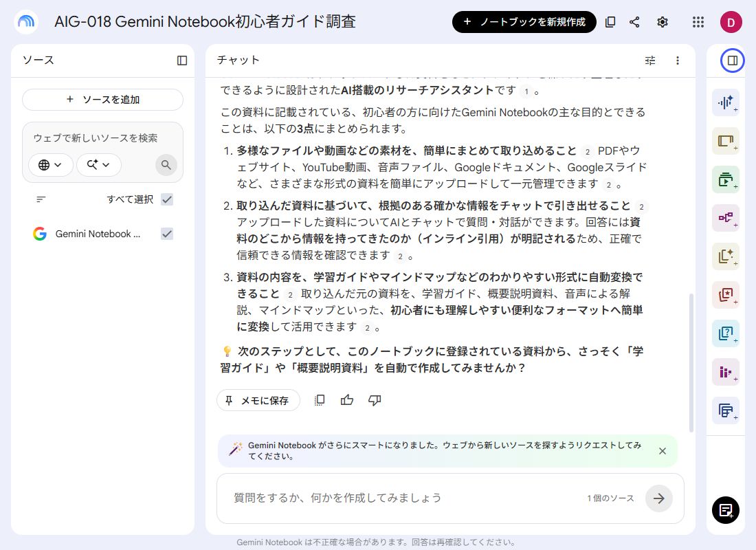Open settings gear in header
The width and height of the screenshot is (756, 550).
pos(663,22)
